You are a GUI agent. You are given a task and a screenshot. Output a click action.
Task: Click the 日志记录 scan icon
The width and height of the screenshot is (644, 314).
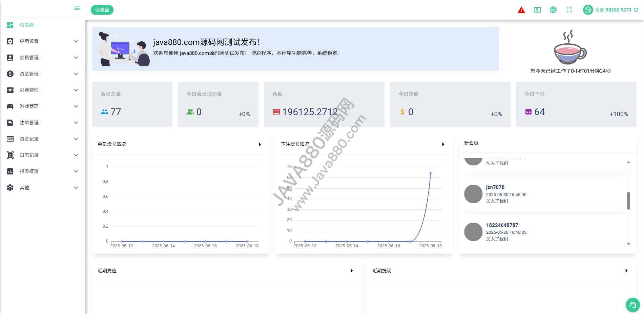(x=10, y=155)
